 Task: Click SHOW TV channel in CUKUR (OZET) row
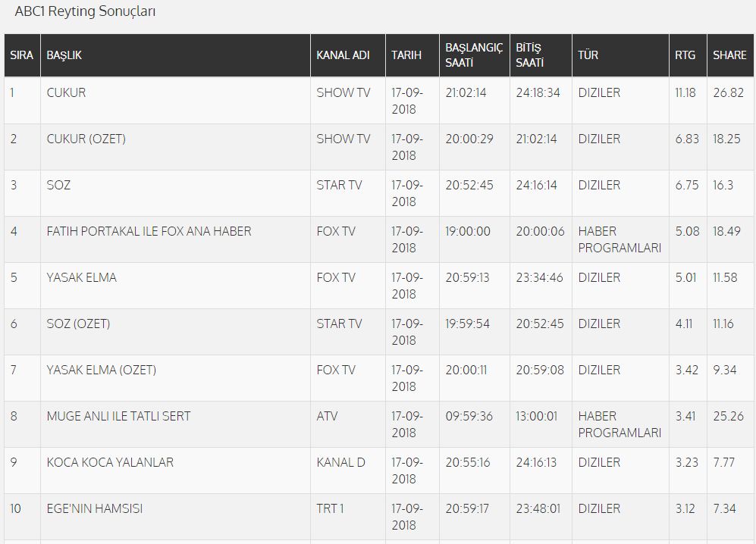[343, 139]
